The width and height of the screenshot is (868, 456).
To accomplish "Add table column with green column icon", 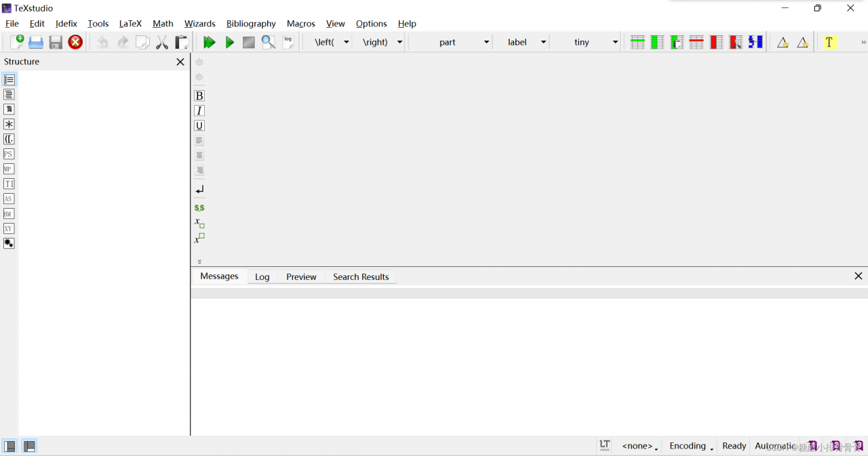I will (657, 42).
